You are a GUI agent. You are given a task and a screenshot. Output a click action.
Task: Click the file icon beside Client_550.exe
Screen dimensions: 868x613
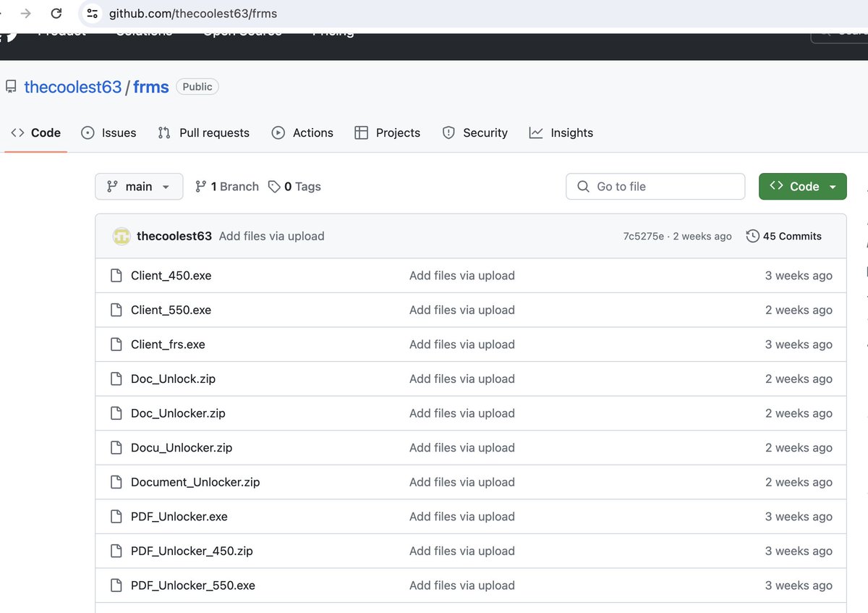pos(116,310)
